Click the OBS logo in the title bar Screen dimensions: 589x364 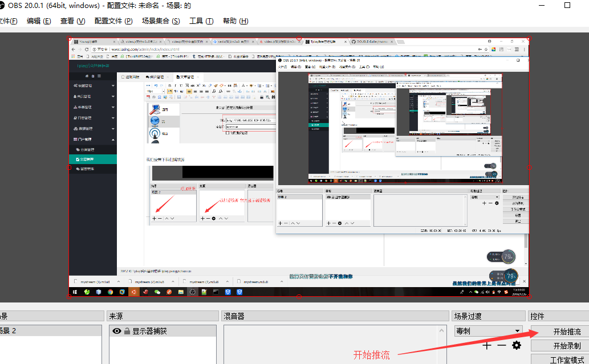pos(2,5)
